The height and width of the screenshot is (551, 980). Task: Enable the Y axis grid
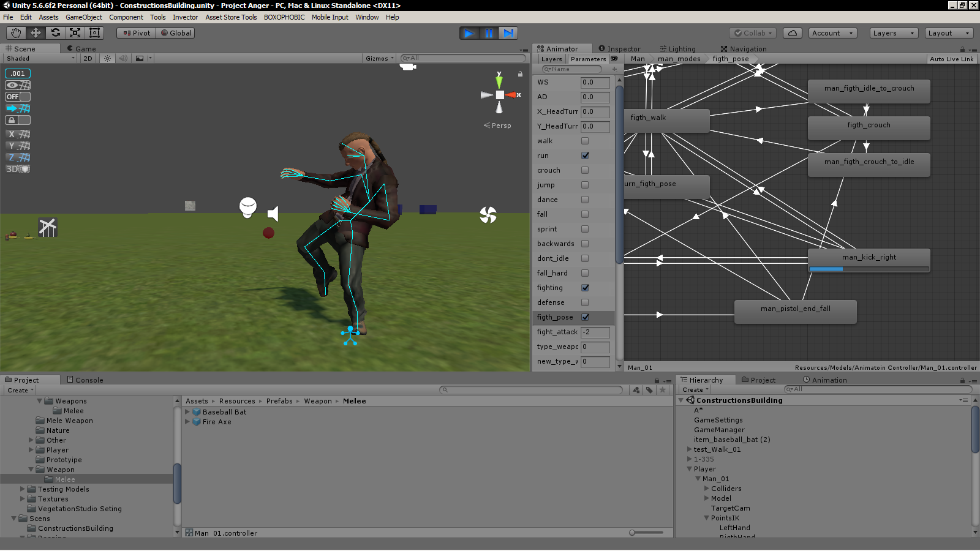(18, 146)
